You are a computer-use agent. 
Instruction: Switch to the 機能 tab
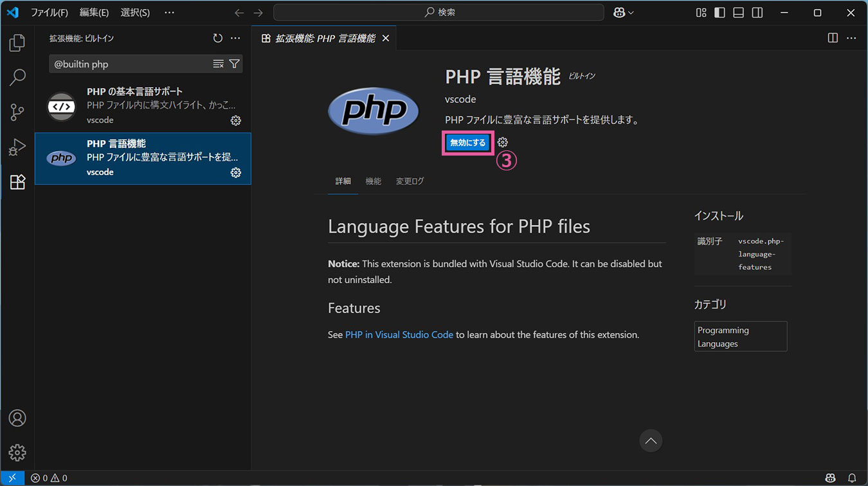point(374,181)
